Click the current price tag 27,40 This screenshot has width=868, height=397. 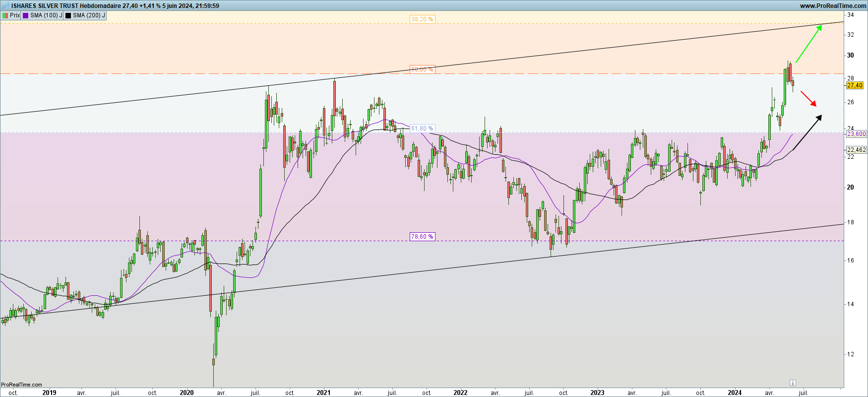(x=855, y=85)
